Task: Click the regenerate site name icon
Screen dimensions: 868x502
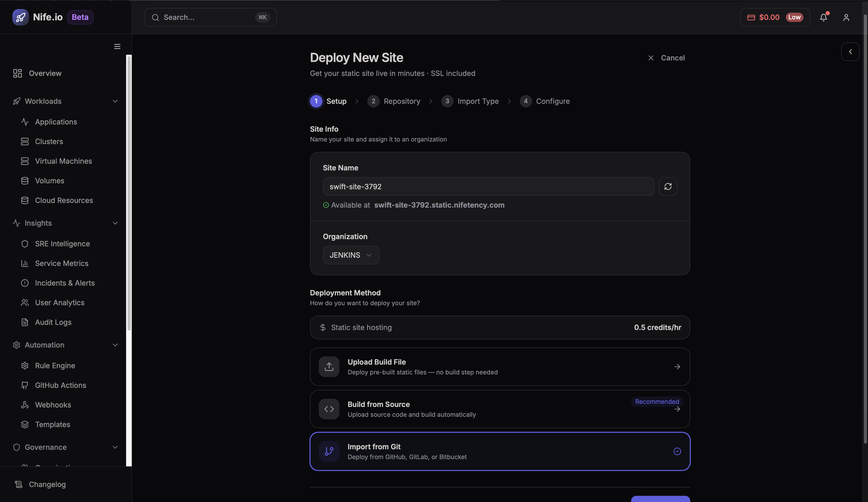Action: pyautogui.click(x=668, y=186)
